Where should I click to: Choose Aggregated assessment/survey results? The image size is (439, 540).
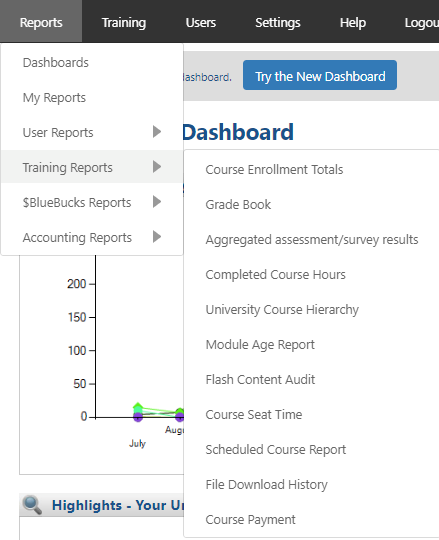311,239
